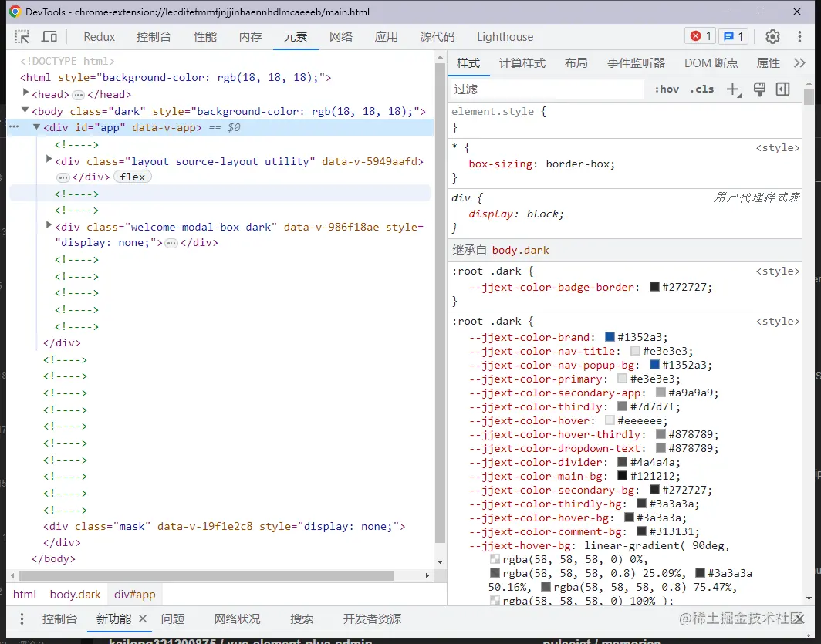Click the red error count badge
This screenshot has width=821, height=644.
[x=701, y=36]
